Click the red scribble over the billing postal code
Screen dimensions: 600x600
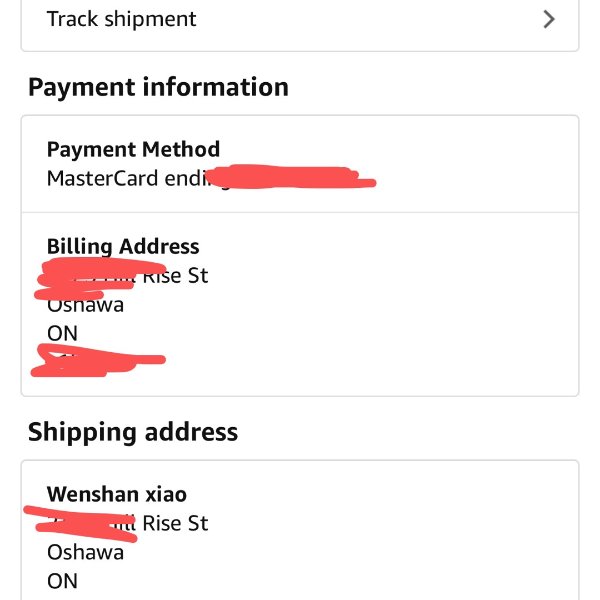95,361
